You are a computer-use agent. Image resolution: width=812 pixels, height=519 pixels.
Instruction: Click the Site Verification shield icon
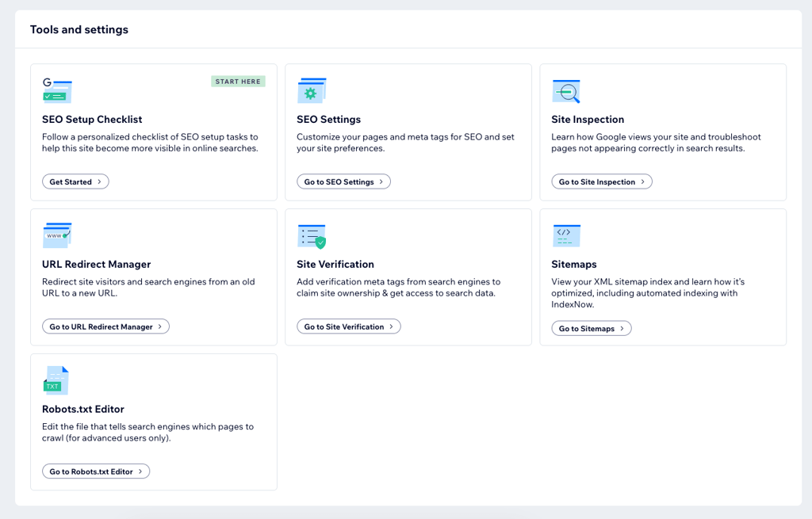coord(312,236)
